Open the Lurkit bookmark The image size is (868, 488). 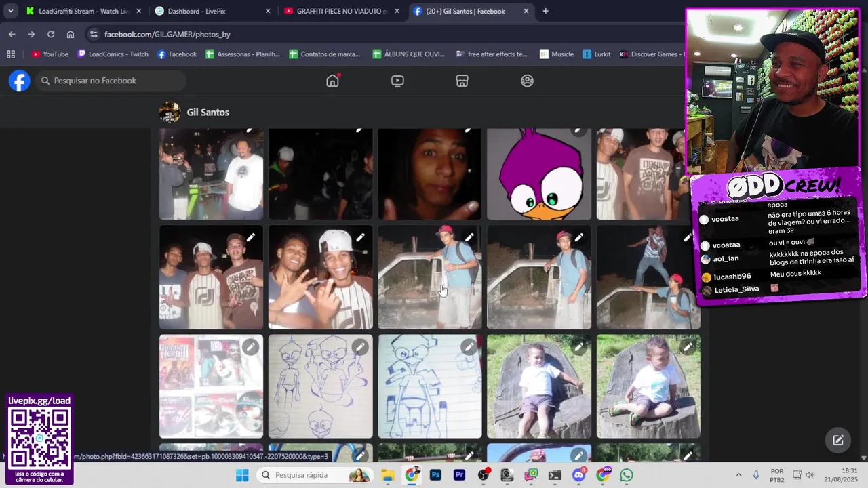596,54
